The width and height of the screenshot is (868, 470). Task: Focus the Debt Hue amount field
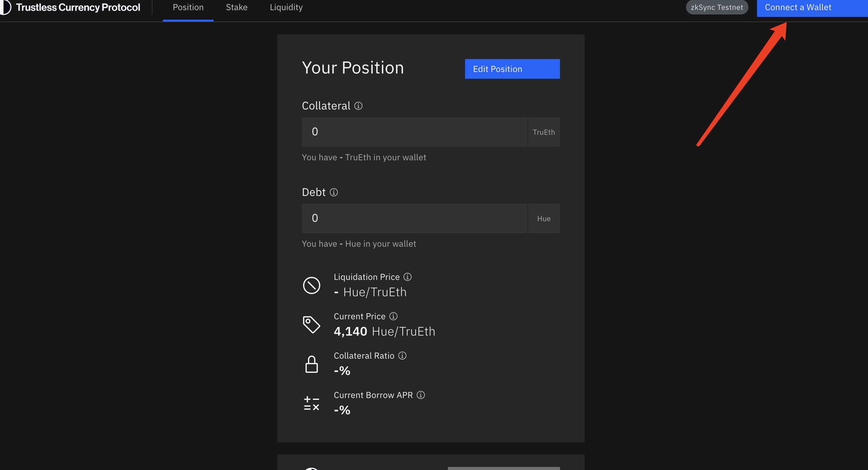click(414, 218)
